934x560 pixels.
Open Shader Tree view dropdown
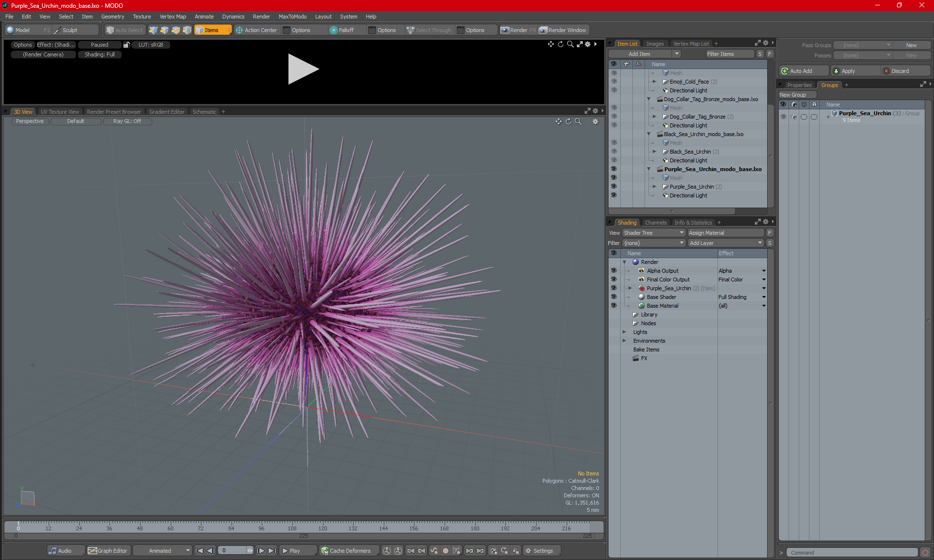654,233
